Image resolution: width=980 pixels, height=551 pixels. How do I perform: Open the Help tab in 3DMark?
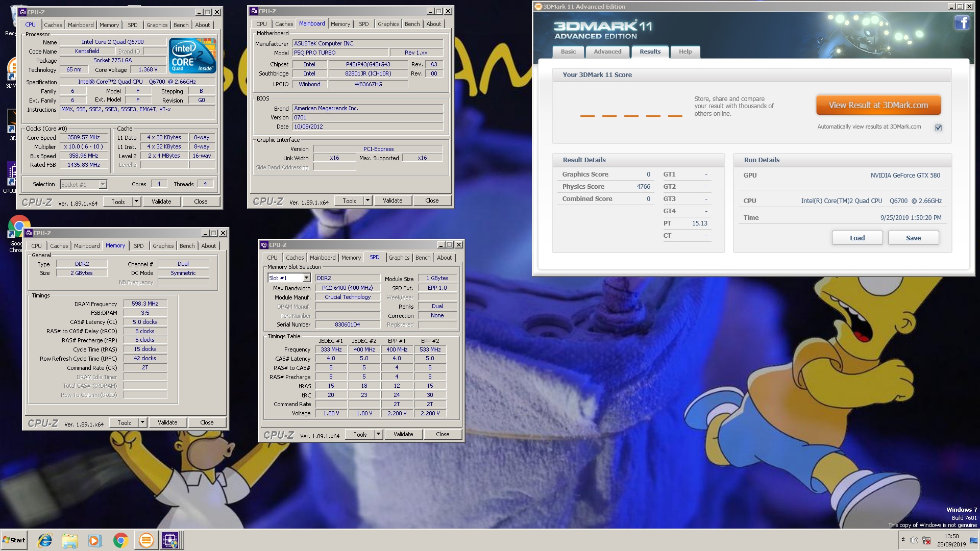(x=685, y=52)
